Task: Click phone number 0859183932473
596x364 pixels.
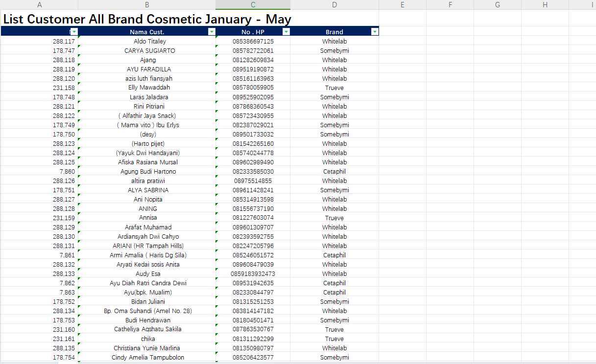Action: click(253, 274)
